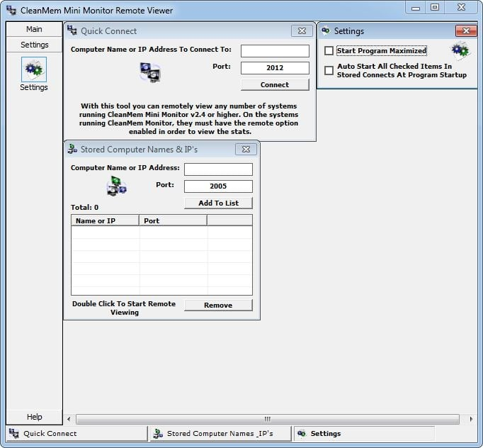This screenshot has width=483, height=448.
Task: Select Stored Computer Names _IP's bottom tab
Action: pos(220,433)
